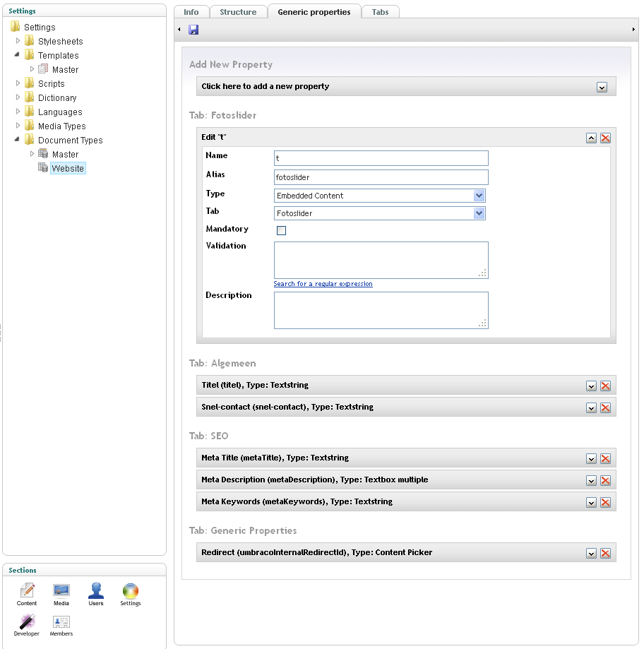Switch to the Info tab

[191, 12]
